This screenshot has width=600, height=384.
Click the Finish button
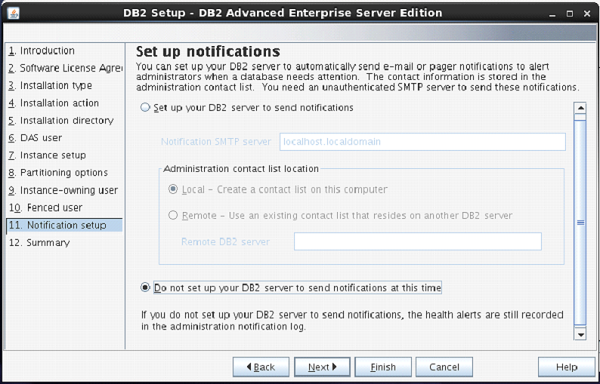(x=383, y=367)
